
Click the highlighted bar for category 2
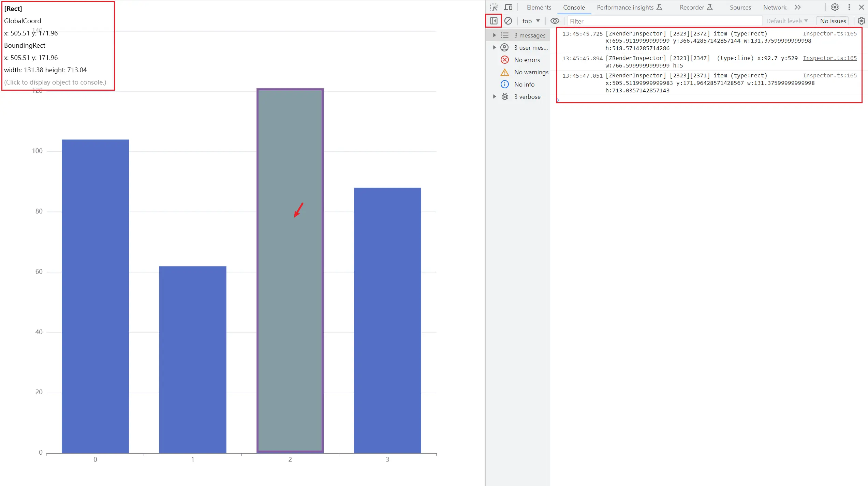coord(290,271)
